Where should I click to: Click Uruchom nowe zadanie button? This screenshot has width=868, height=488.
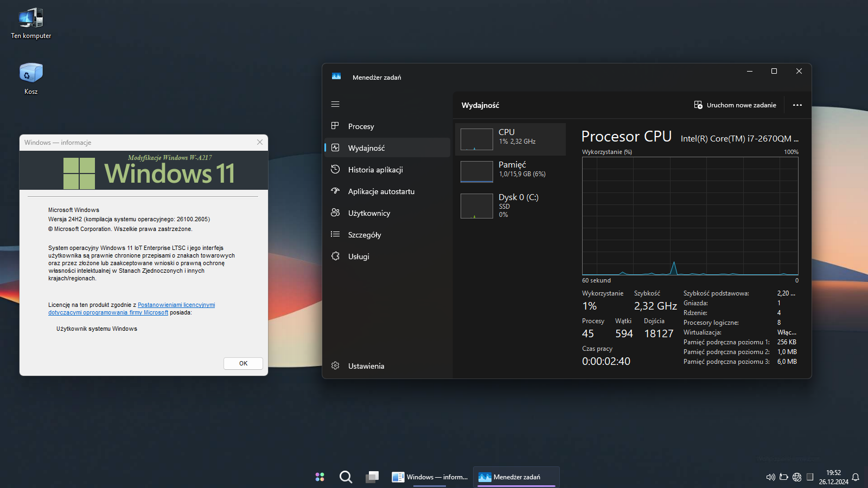[735, 105]
